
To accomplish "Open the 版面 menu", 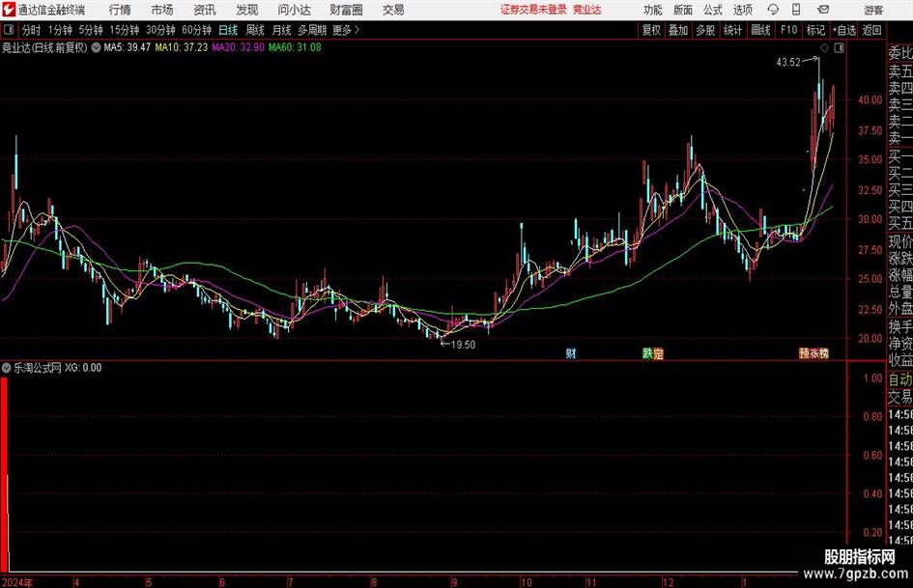I will point(682,10).
